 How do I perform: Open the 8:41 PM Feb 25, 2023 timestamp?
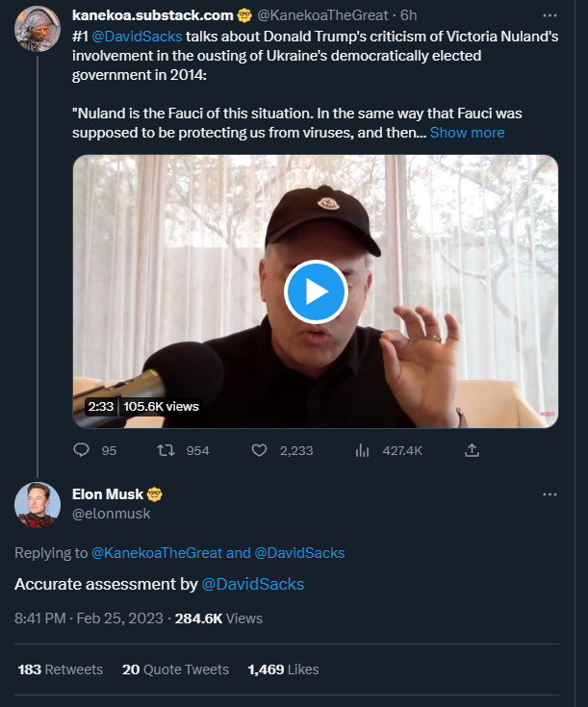89,619
